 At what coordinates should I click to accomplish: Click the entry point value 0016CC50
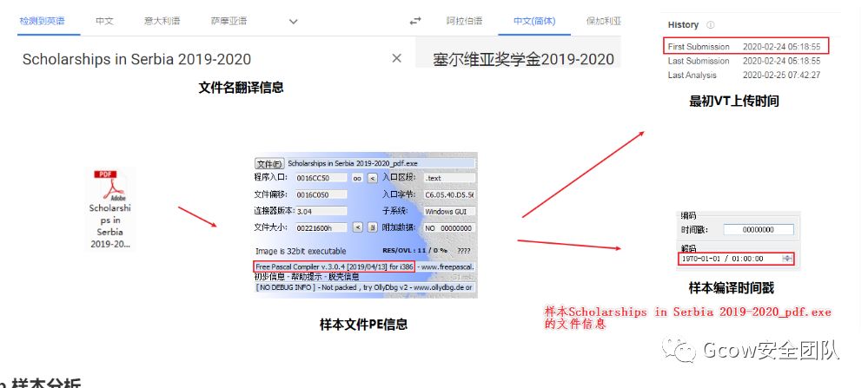point(321,178)
